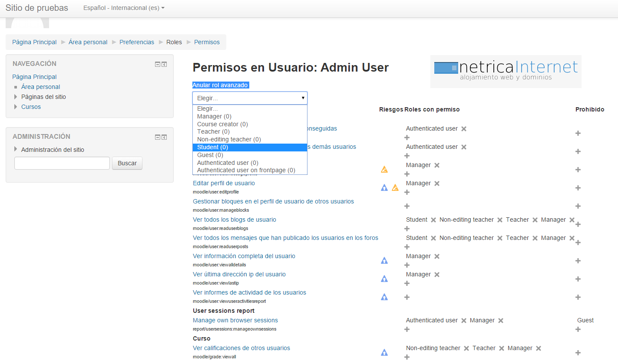Click the "Anular rol avanzado" heading link

point(220,85)
